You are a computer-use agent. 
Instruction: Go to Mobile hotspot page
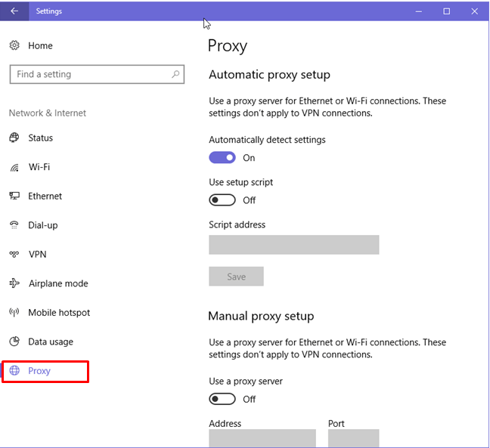click(x=59, y=313)
